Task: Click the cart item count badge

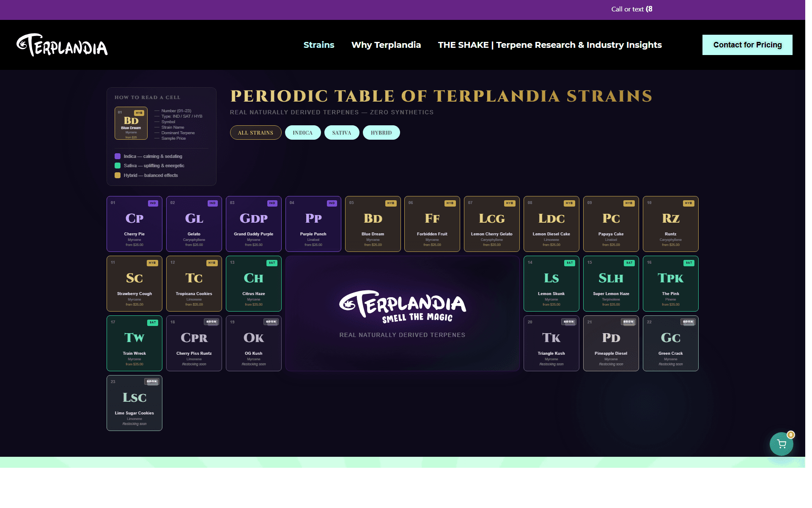Action: tap(790, 435)
